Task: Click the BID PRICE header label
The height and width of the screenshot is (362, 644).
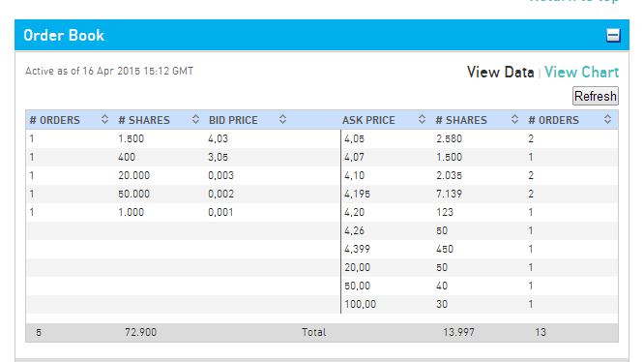Action: pyautogui.click(x=233, y=120)
